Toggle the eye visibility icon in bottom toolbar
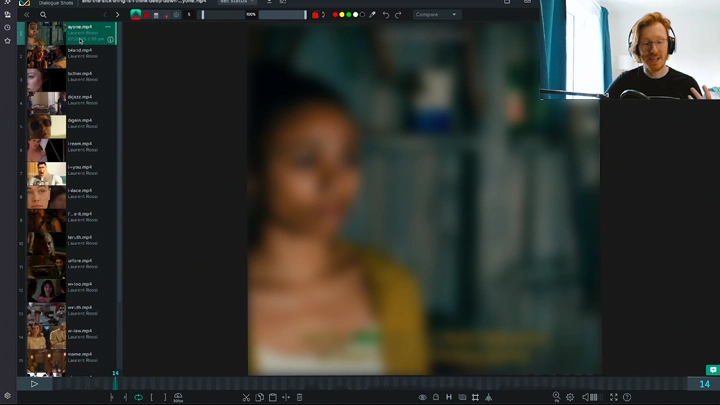 422,397
